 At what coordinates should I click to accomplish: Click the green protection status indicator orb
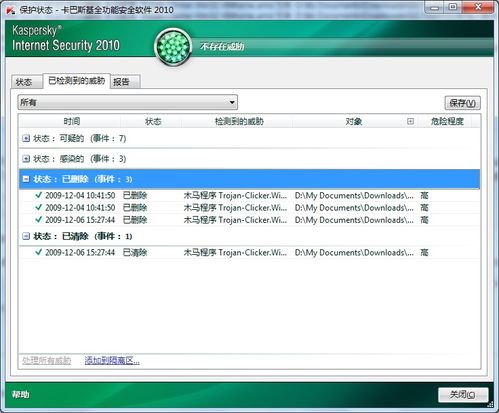(173, 47)
